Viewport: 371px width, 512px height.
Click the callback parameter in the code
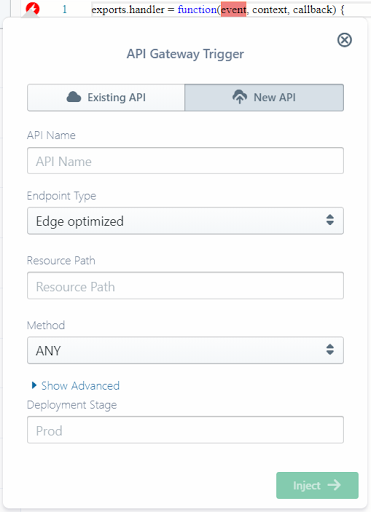click(x=314, y=9)
